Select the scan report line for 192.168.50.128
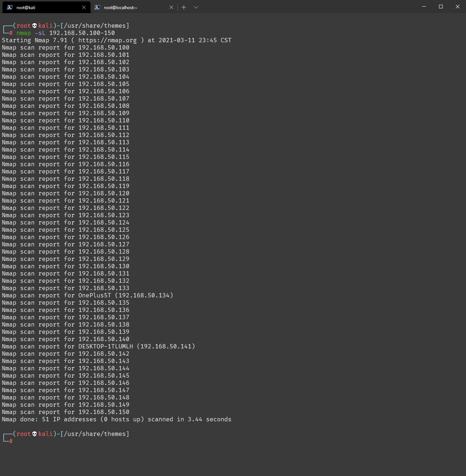The height and width of the screenshot is (476, 466). pyautogui.click(x=66, y=251)
